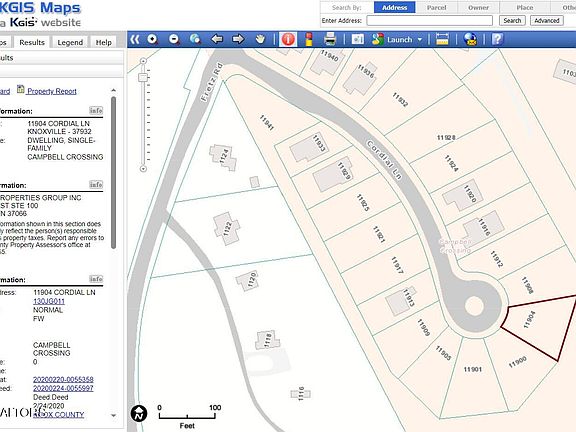Switch to the Legend tab
576x432 pixels.
pyautogui.click(x=70, y=42)
